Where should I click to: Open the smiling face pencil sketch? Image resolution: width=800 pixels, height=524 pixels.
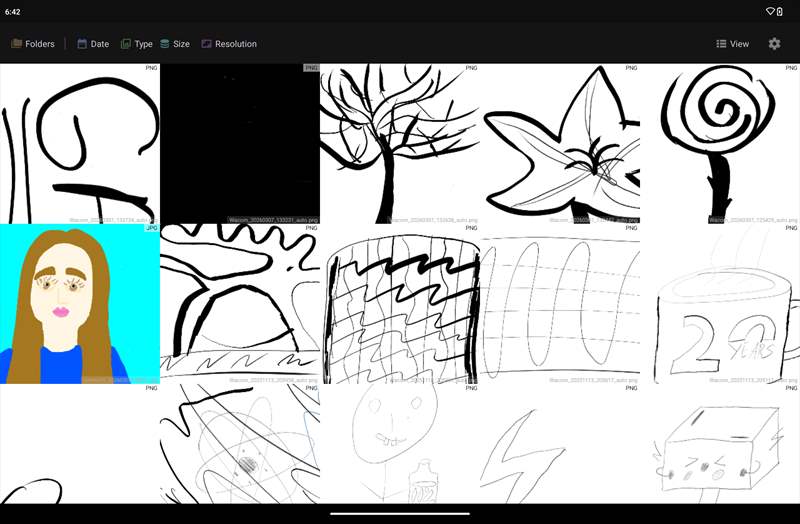click(400, 444)
